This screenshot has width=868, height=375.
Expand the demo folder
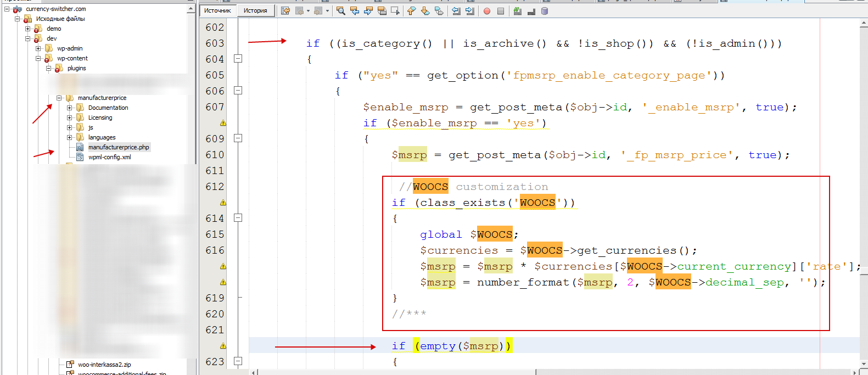(x=27, y=29)
